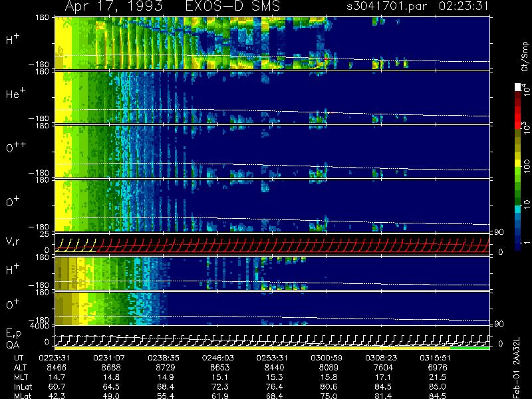Click the 'V,r' panel label
The height and width of the screenshot is (399, 532).
coord(13,241)
